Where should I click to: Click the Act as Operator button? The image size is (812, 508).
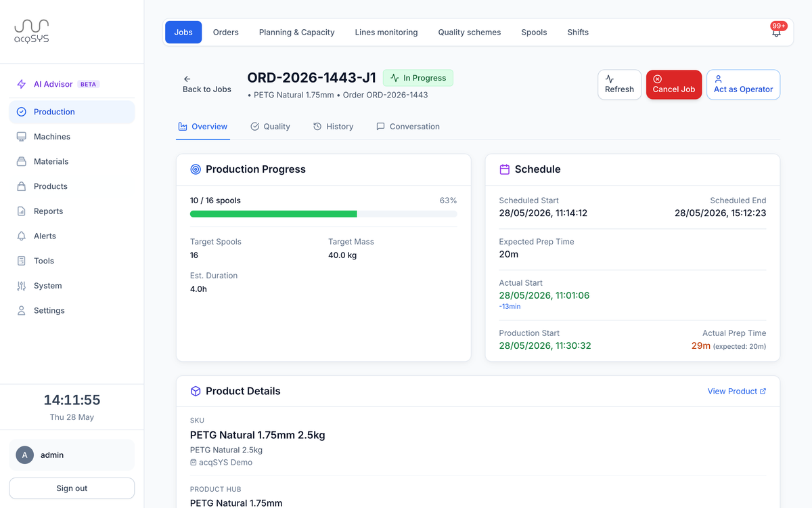[743, 85]
